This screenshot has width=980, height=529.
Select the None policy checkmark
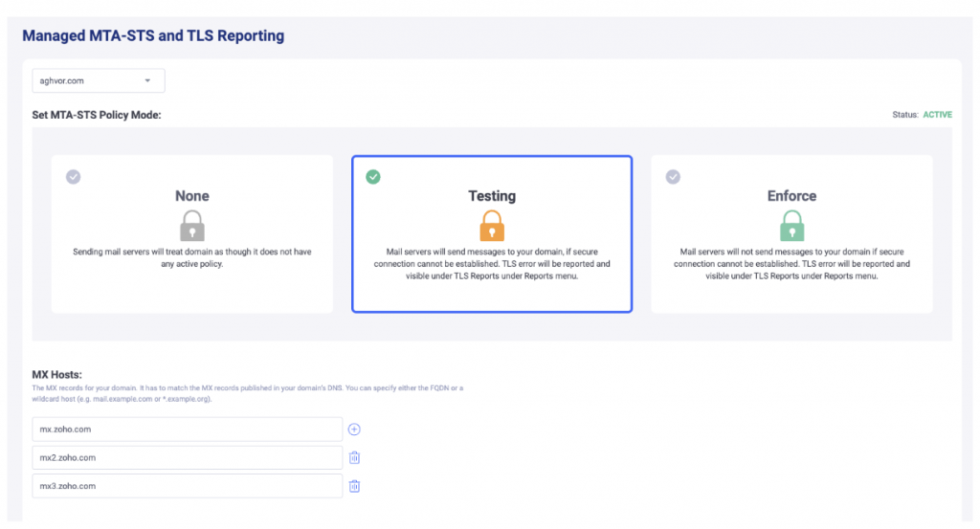tap(74, 177)
